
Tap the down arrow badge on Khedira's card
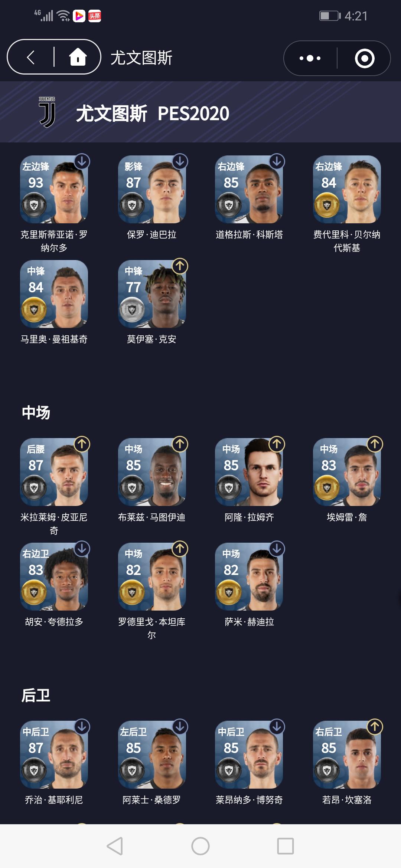coord(277,549)
